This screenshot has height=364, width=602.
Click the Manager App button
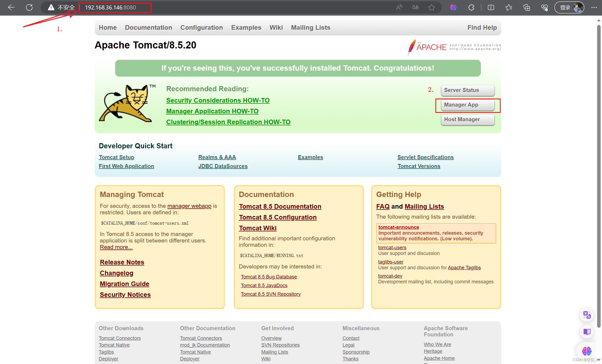[468, 105]
